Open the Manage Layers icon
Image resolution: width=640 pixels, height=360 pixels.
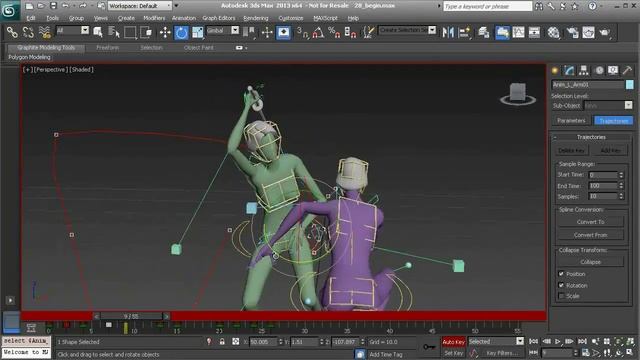point(484,32)
